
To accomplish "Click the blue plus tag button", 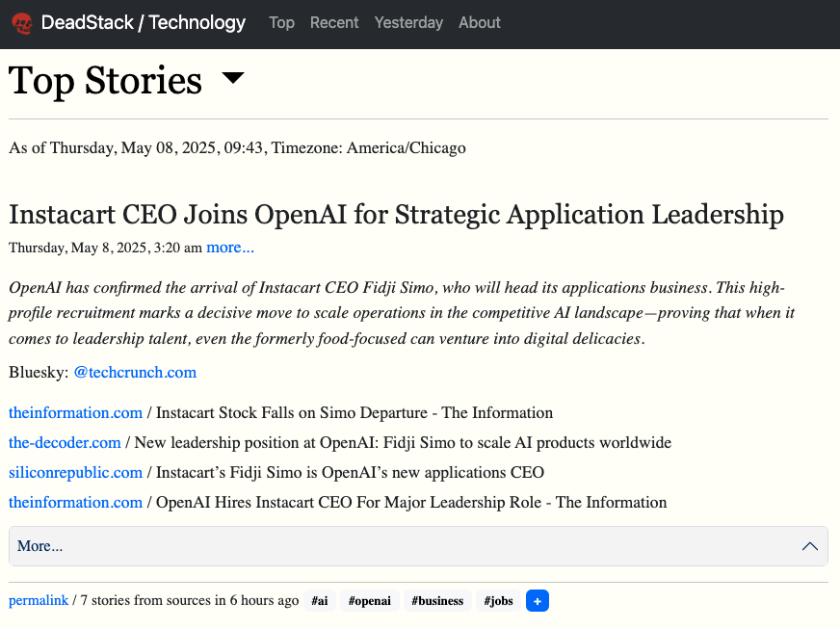I will click(538, 601).
